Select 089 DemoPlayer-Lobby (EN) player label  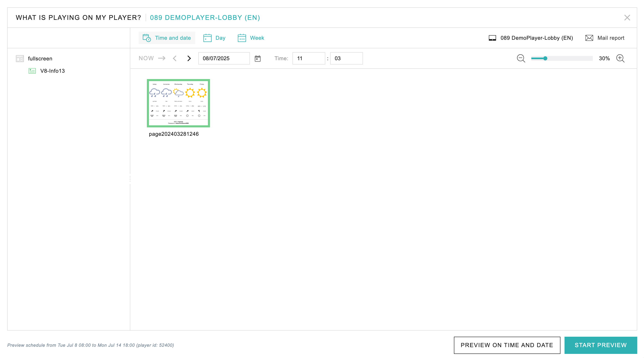tap(536, 38)
